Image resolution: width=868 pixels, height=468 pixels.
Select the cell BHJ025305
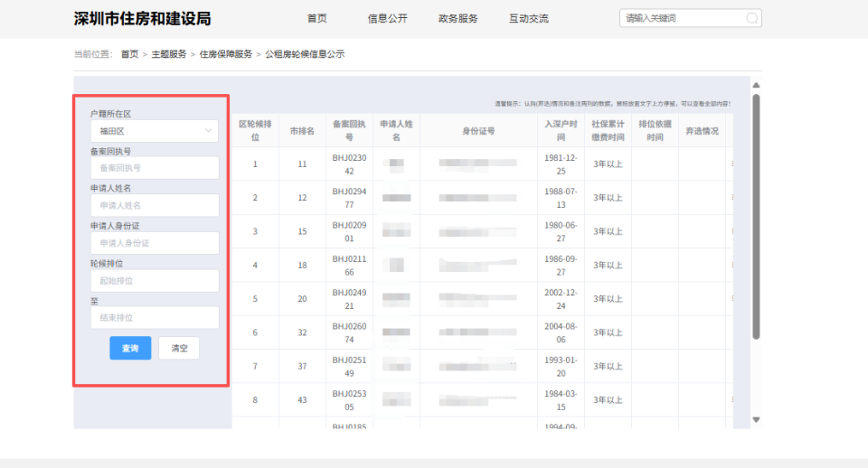coord(349,400)
